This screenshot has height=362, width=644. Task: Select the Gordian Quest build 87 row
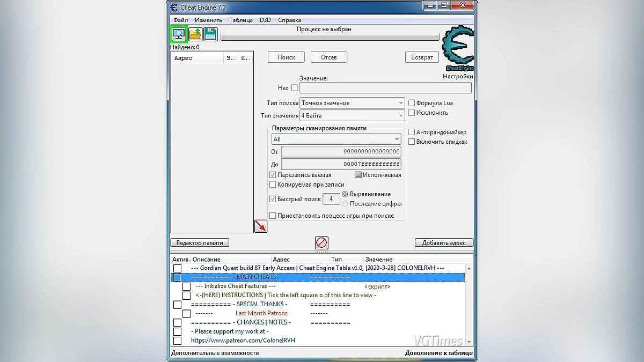tap(318, 268)
